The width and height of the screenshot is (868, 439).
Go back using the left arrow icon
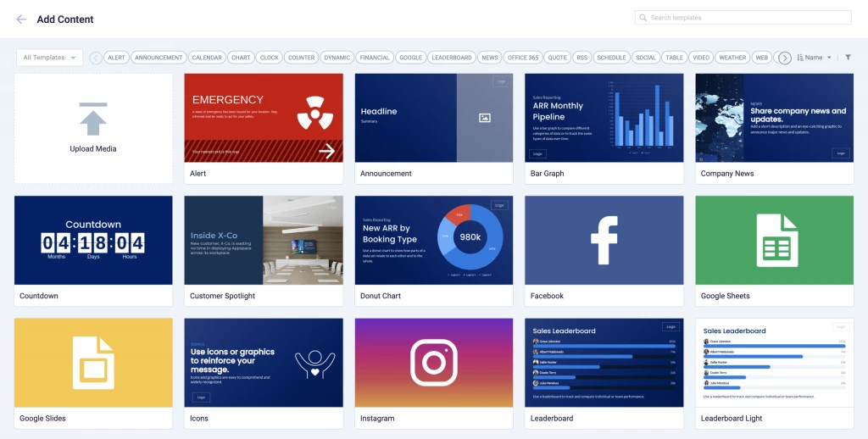(x=21, y=19)
